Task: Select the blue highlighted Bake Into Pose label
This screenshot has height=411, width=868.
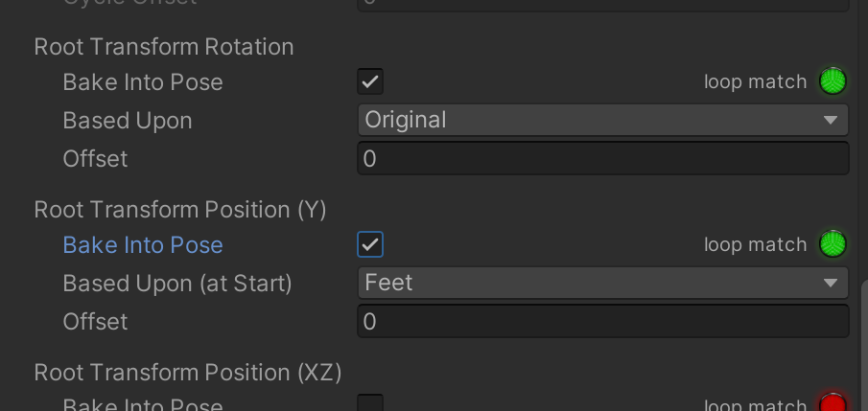Action: [x=143, y=245]
